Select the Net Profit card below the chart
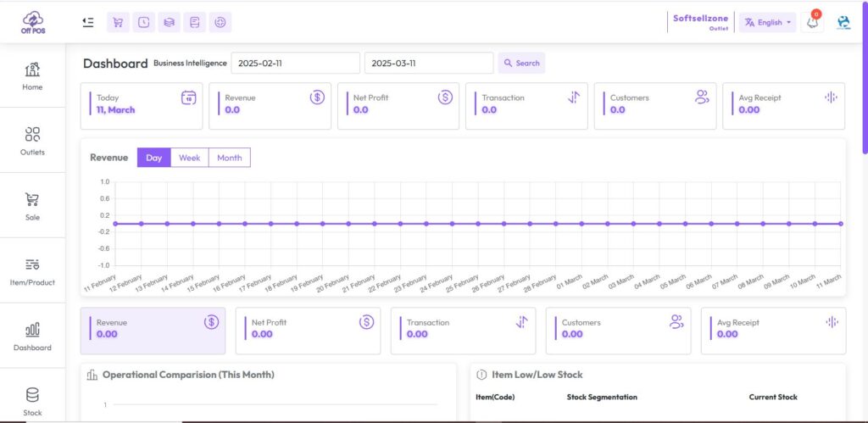 point(308,330)
